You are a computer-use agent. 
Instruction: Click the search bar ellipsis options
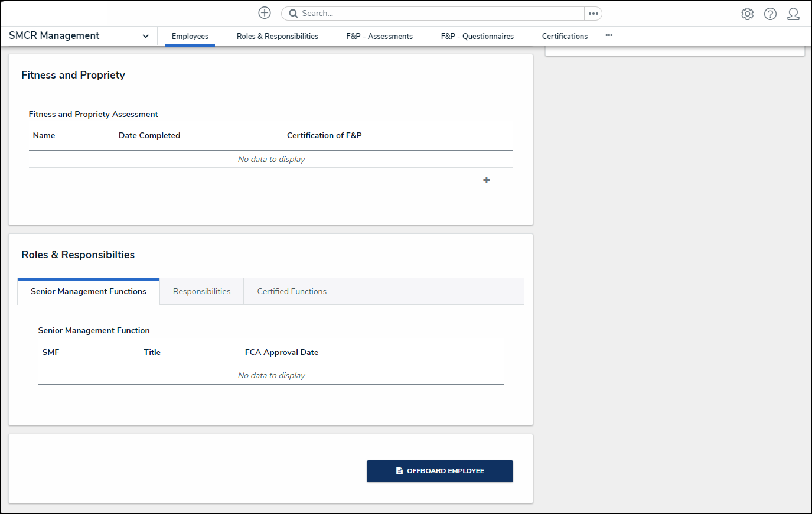pos(593,14)
